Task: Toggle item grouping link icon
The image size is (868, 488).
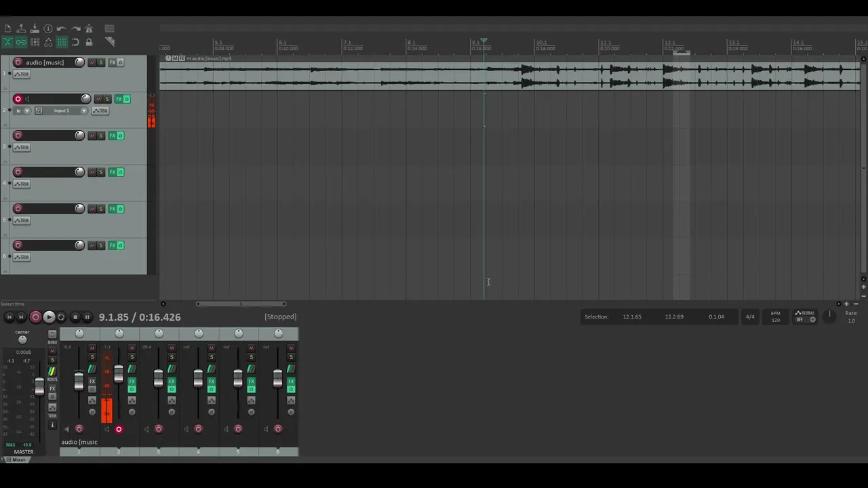Action: coord(21,42)
